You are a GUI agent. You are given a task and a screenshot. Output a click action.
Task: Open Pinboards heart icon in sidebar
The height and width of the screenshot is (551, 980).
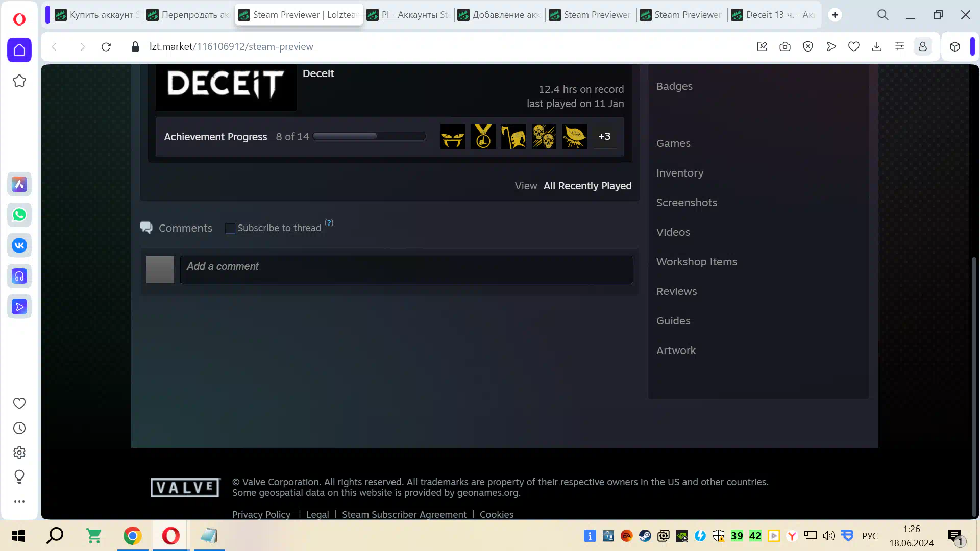point(19,404)
